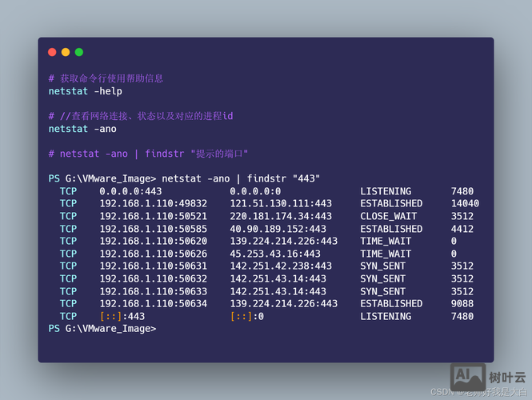Click the SYN_SENT state in the 50631 row
This screenshot has height=400, width=532.
[382, 266]
